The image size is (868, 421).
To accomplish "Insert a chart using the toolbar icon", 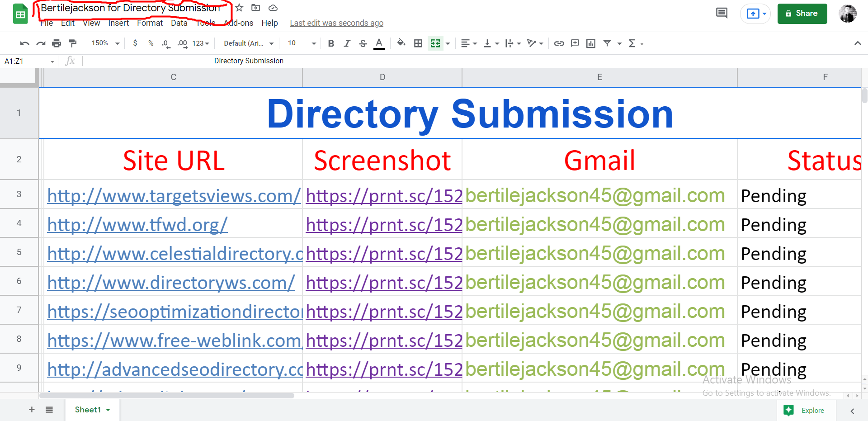I will point(590,43).
